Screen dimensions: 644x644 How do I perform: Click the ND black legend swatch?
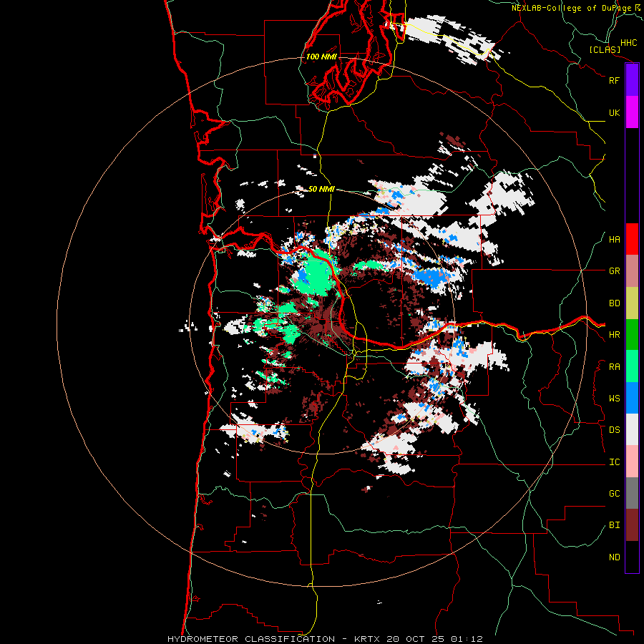click(632, 557)
